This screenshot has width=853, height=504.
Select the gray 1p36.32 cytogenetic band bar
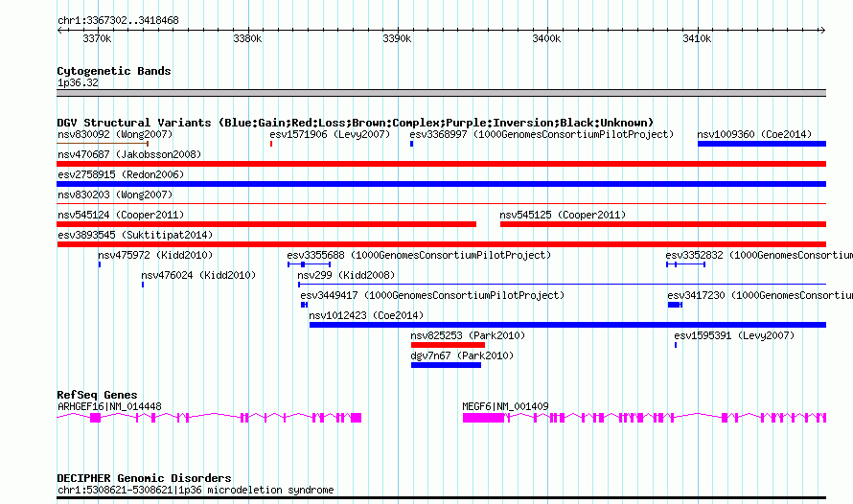[441, 93]
